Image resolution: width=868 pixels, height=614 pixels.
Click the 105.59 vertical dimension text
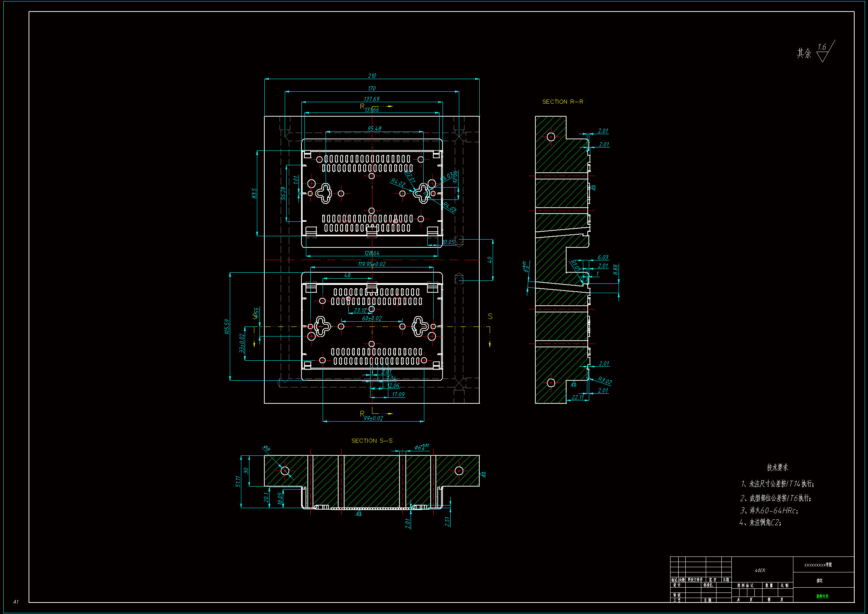click(x=227, y=327)
